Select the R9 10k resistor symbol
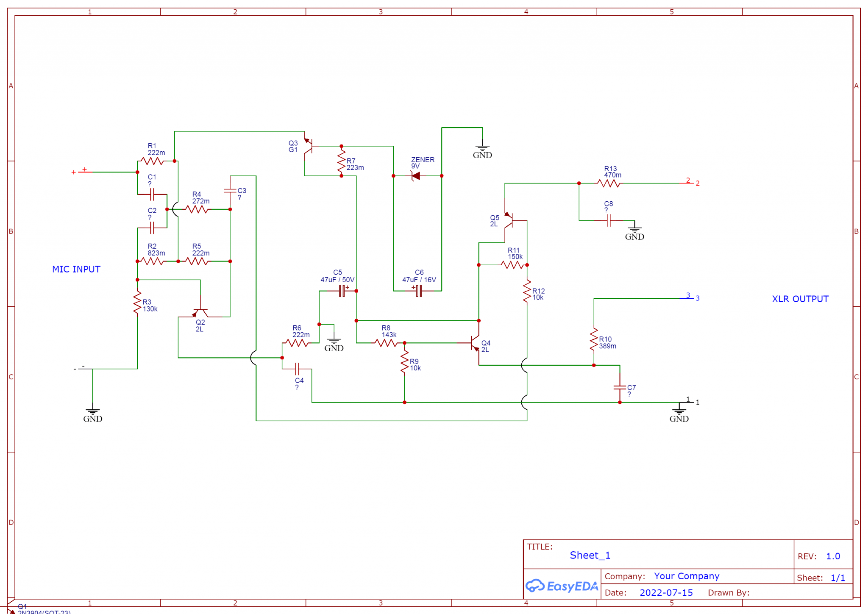 coord(405,361)
